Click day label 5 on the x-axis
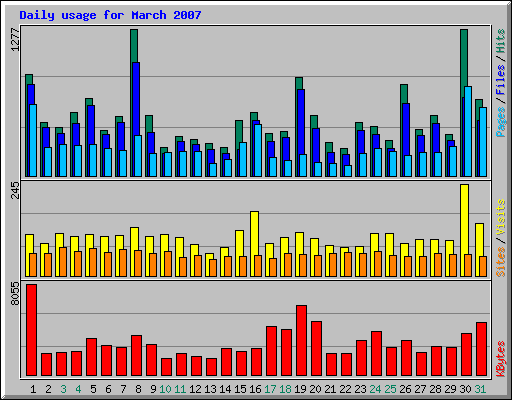 tap(93, 389)
